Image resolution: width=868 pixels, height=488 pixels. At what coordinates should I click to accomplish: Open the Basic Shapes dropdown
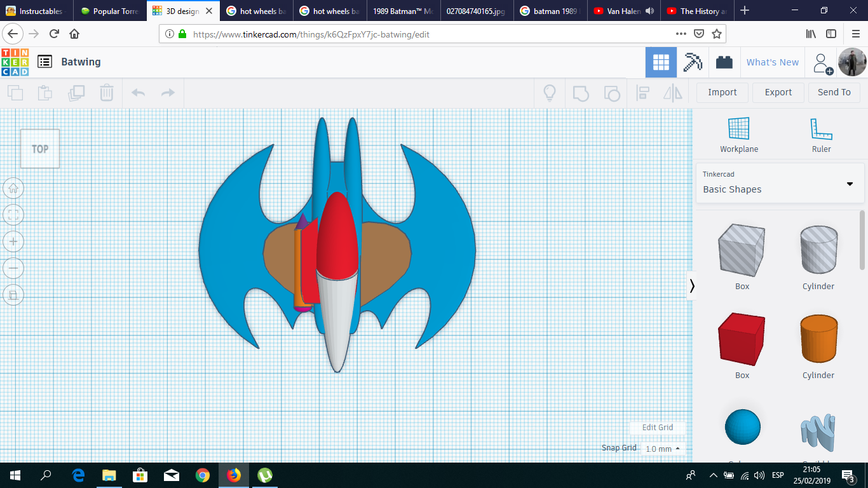pos(780,189)
